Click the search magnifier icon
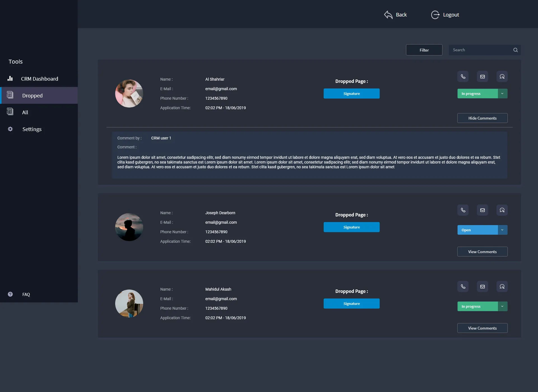This screenshot has height=392, width=538. (515, 50)
